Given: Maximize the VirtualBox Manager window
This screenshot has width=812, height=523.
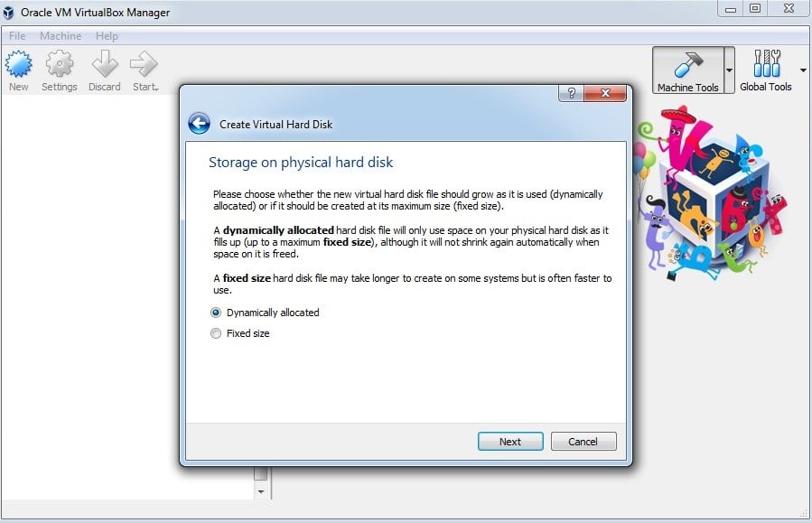Looking at the screenshot, I should (x=755, y=9).
